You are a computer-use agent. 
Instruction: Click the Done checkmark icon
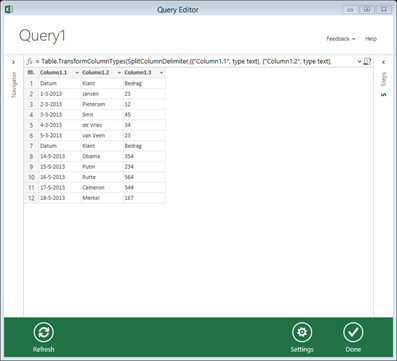tap(353, 332)
